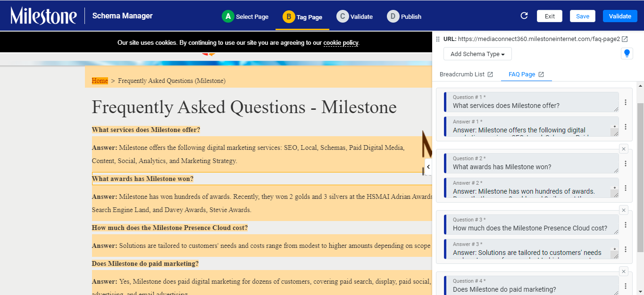Switch to FAQ Page tab

click(x=526, y=74)
